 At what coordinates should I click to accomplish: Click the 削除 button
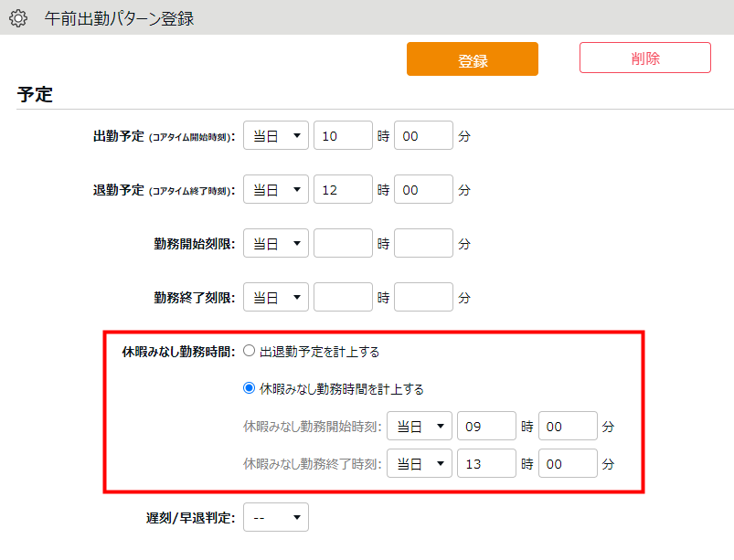click(x=644, y=58)
